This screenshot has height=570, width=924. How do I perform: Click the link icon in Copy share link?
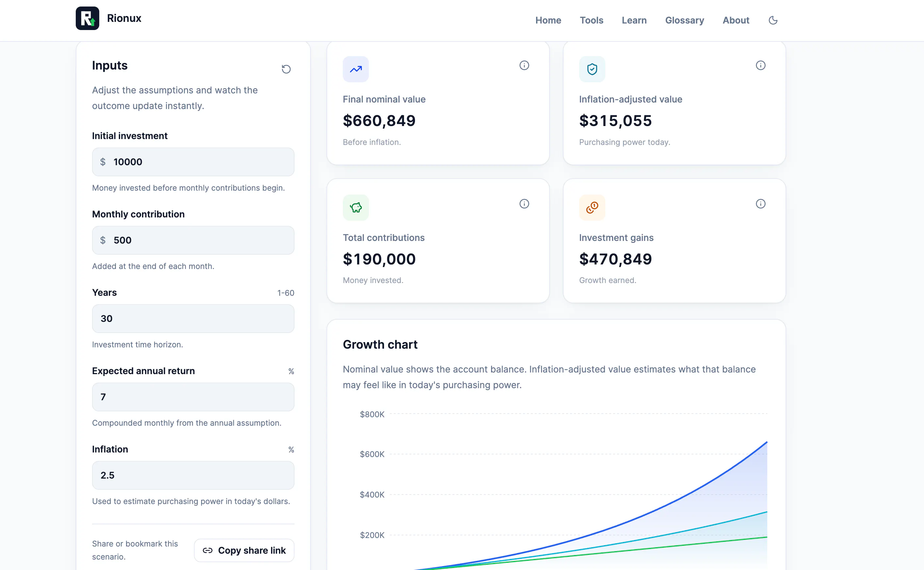(207, 550)
